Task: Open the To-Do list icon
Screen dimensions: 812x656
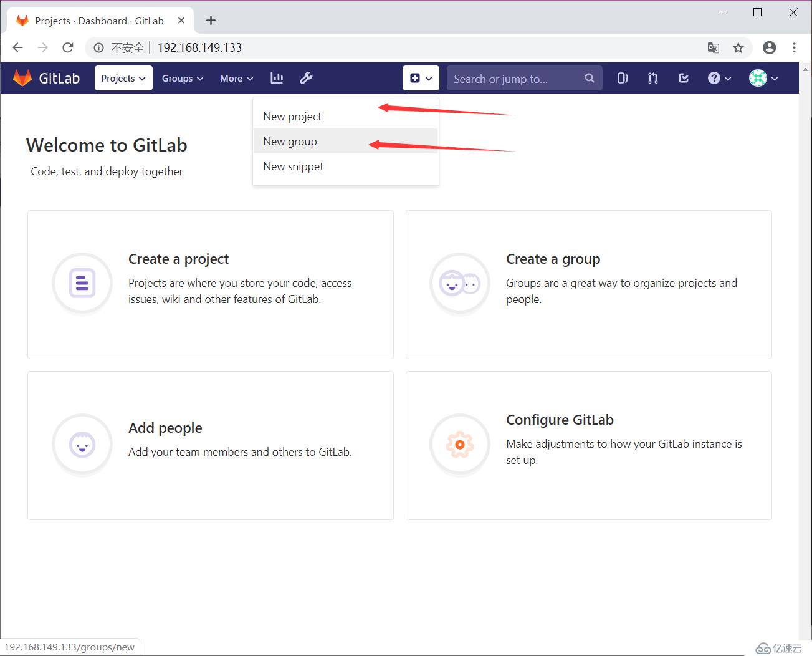Action: tap(684, 78)
